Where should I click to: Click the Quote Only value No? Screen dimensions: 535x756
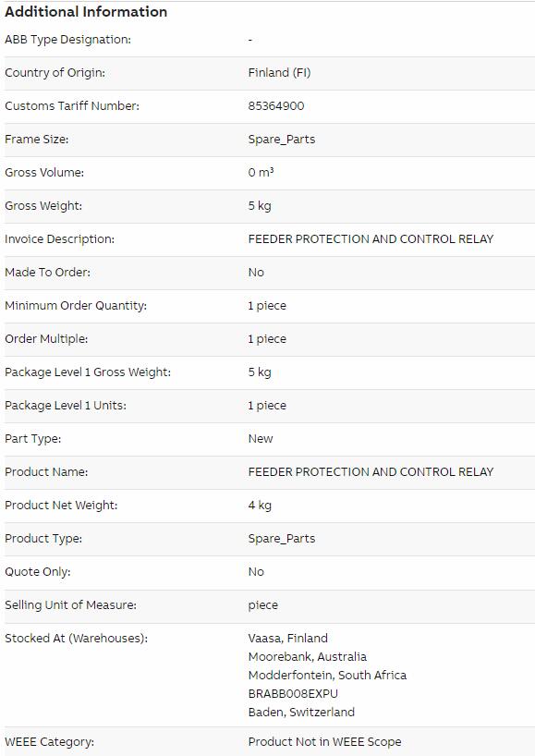click(x=256, y=572)
